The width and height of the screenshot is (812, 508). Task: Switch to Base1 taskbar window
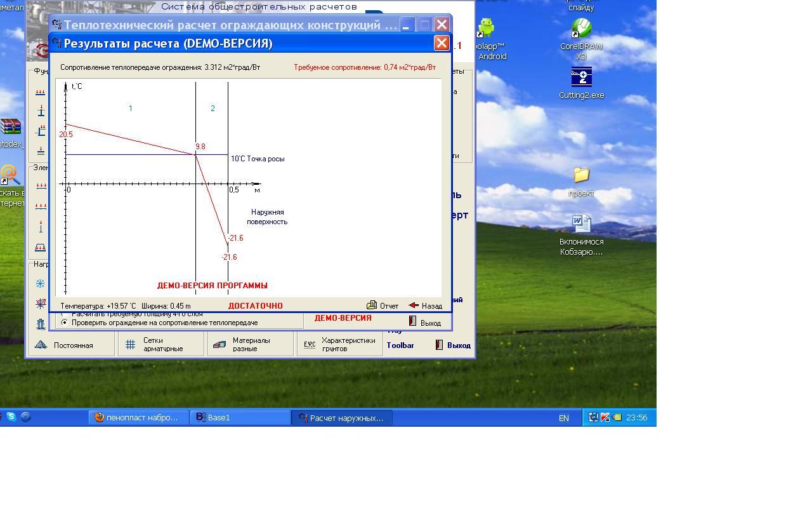point(240,417)
